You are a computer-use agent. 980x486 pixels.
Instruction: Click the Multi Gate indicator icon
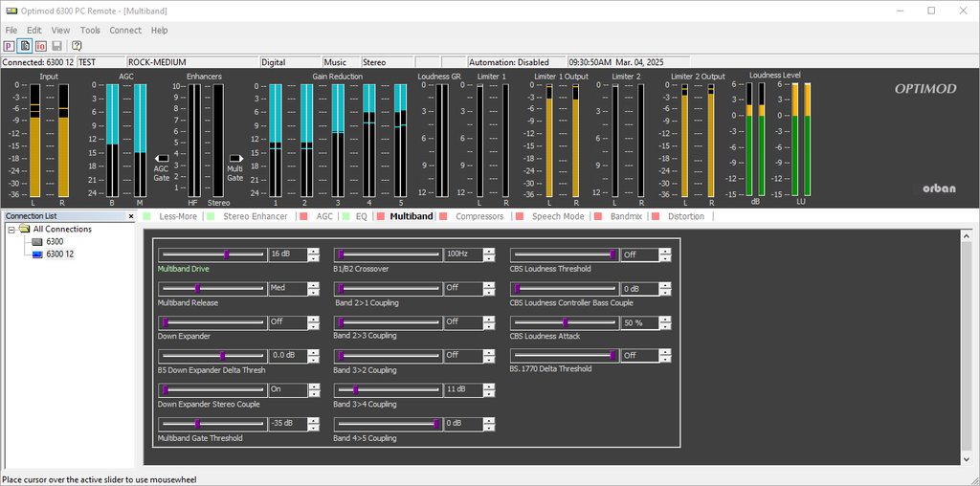pyautogui.click(x=235, y=158)
